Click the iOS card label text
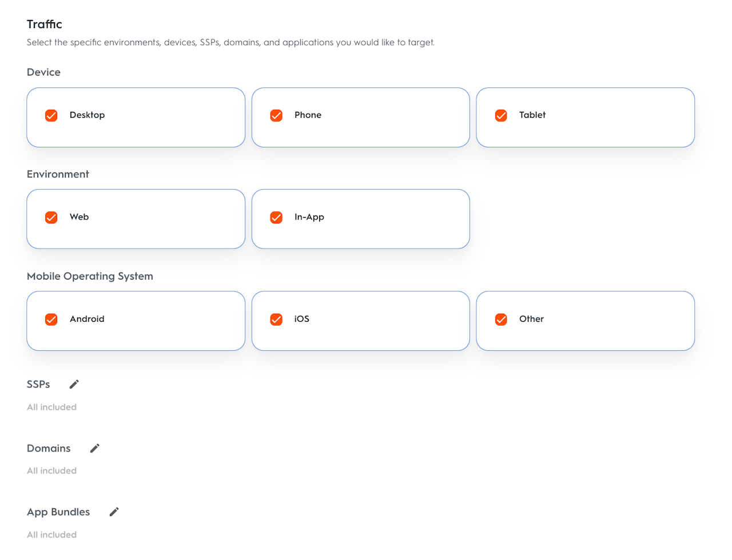732x560 pixels. coord(301,319)
